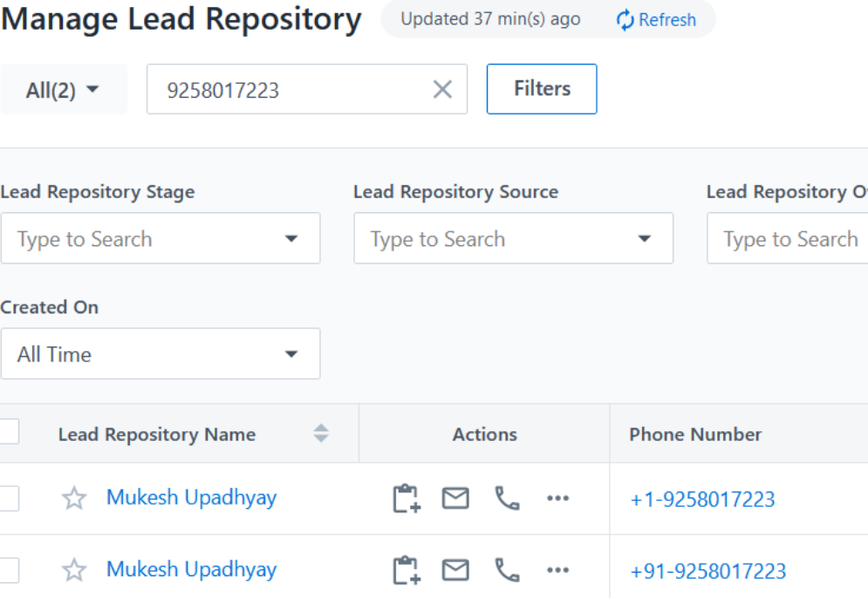Open the Created On All Time dropdown
The image size is (868, 598).
click(291, 354)
